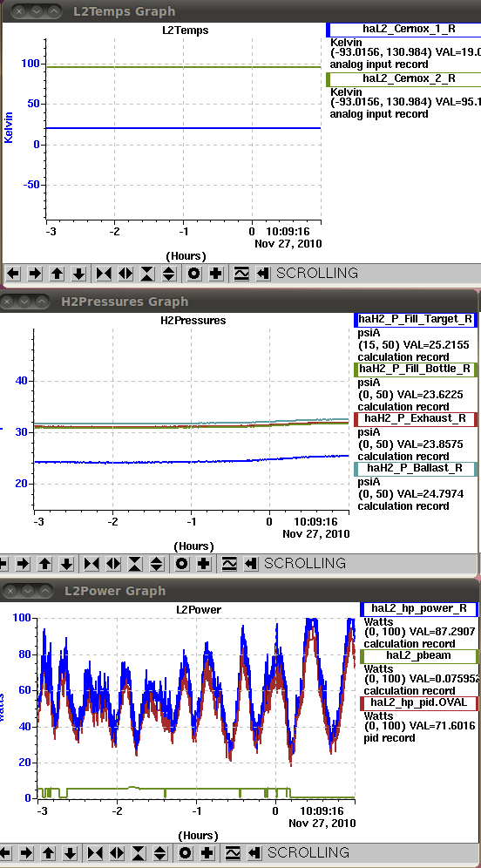Viewport: 481px width, 868px height.
Task: Click the Kelvin y-axis label in L2Temps
Action: (x=9, y=127)
